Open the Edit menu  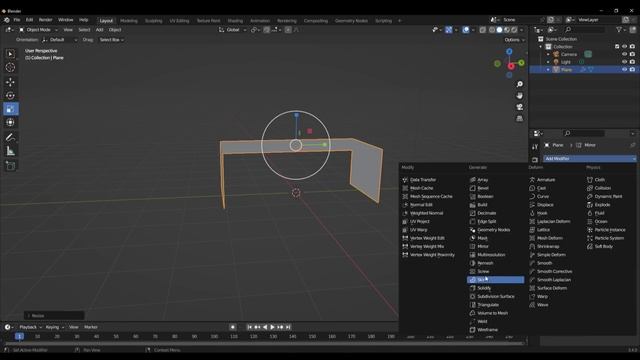[29, 20]
